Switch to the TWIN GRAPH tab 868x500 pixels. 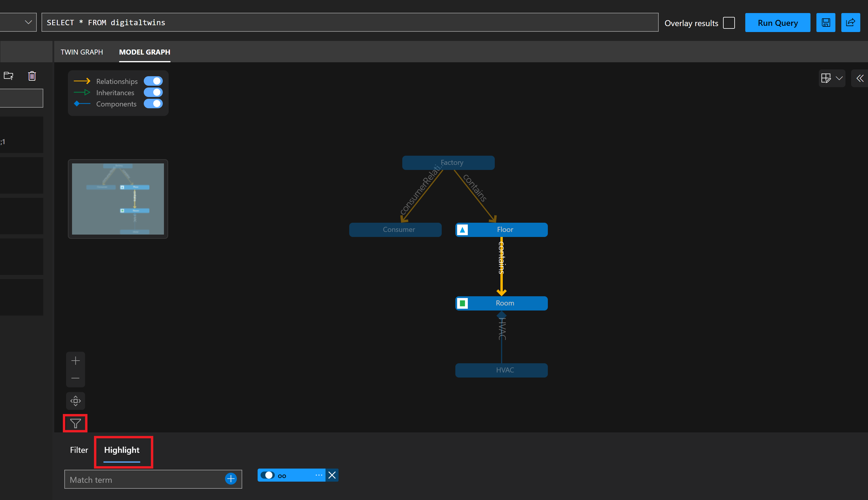click(x=82, y=52)
